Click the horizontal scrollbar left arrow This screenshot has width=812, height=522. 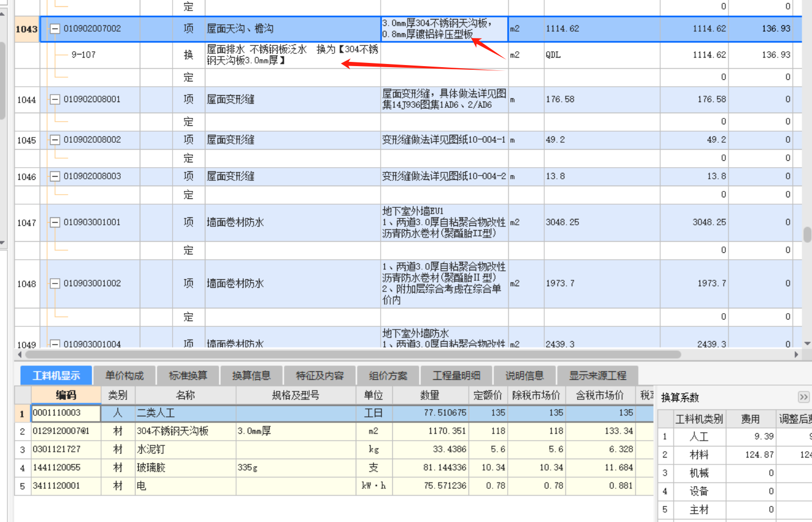coord(20,354)
